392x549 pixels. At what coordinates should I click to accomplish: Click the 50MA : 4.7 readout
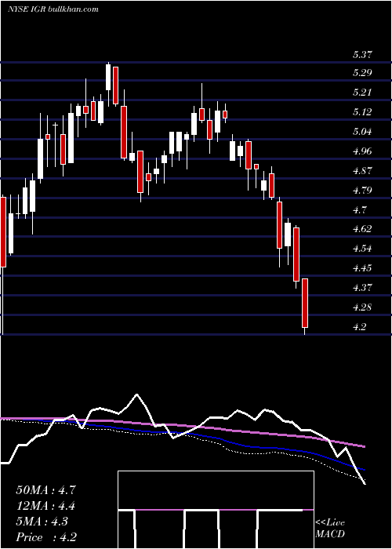(45, 490)
